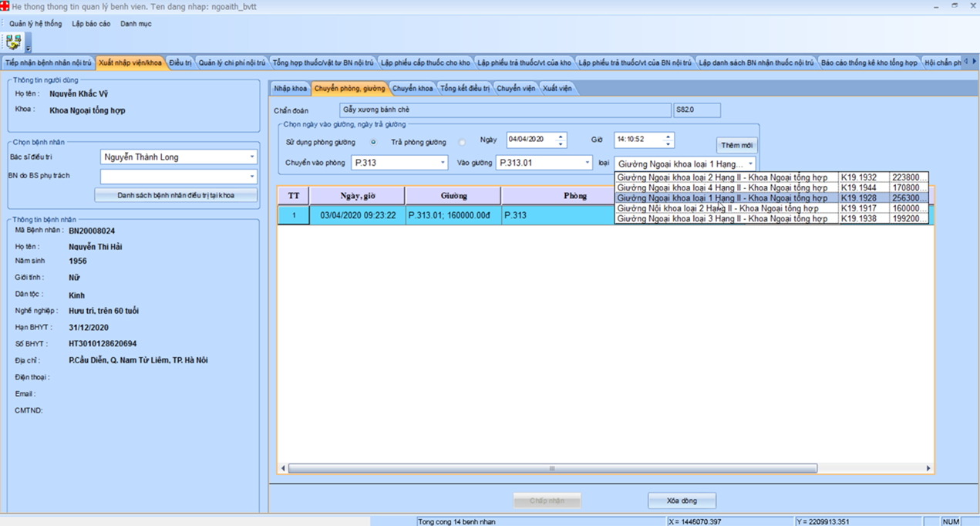Click the insurance number 'HT3010128620694'

103,344
